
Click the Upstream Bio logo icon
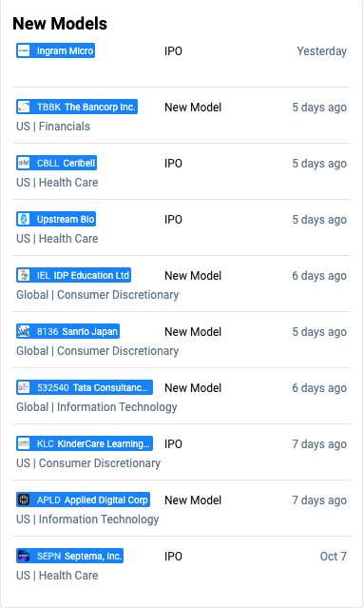(x=24, y=220)
